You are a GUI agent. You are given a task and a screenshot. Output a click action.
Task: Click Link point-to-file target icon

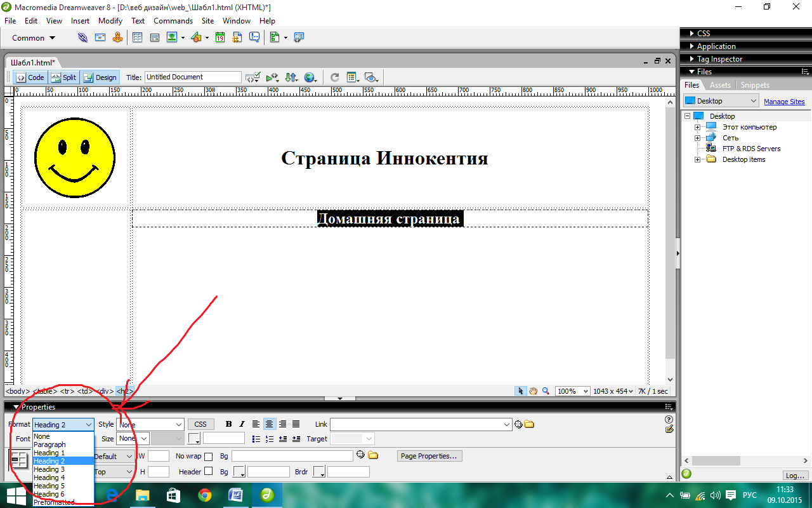[x=518, y=424]
